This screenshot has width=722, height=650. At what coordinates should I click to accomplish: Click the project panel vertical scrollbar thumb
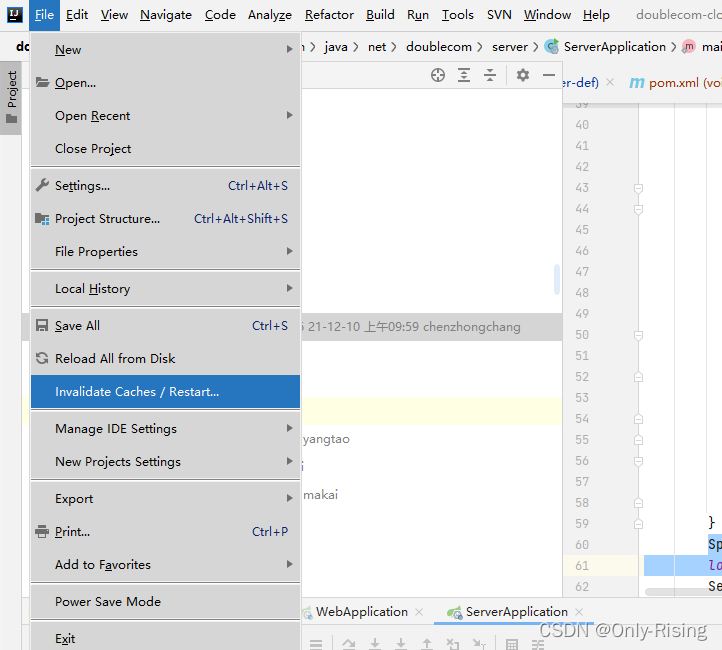click(x=557, y=279)
